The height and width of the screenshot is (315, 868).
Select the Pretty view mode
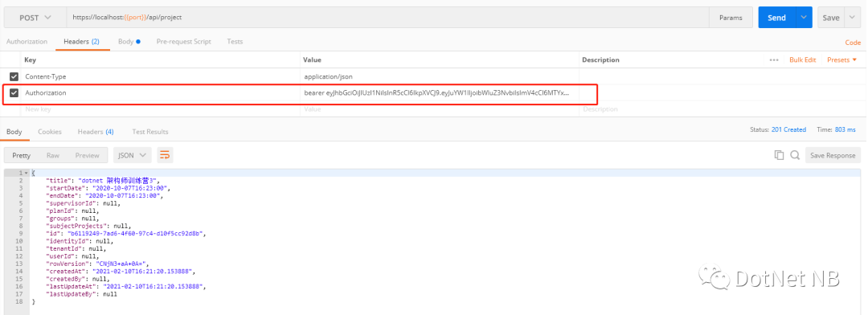pyautogui.click(x=22, y=156)
